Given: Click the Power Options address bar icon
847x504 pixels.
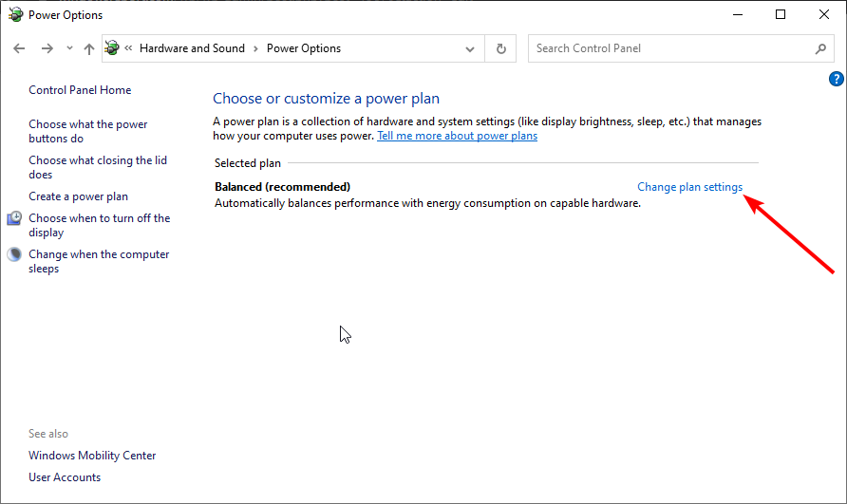Looking at the screenshot, I should 112,48.
